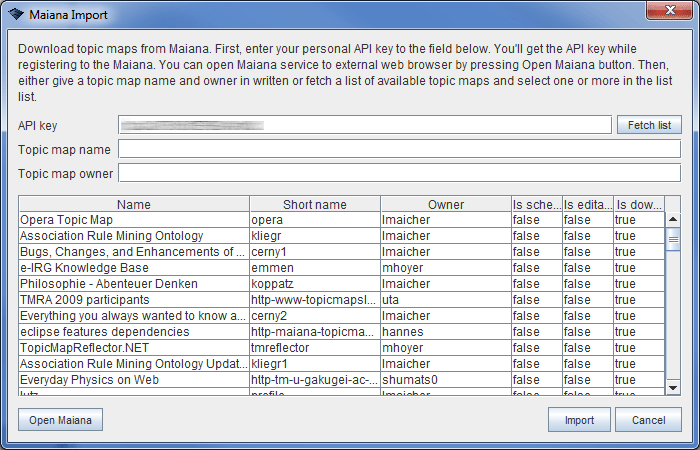Select the Opera Topic Map row
700x450 pixels.
(133, 220)
